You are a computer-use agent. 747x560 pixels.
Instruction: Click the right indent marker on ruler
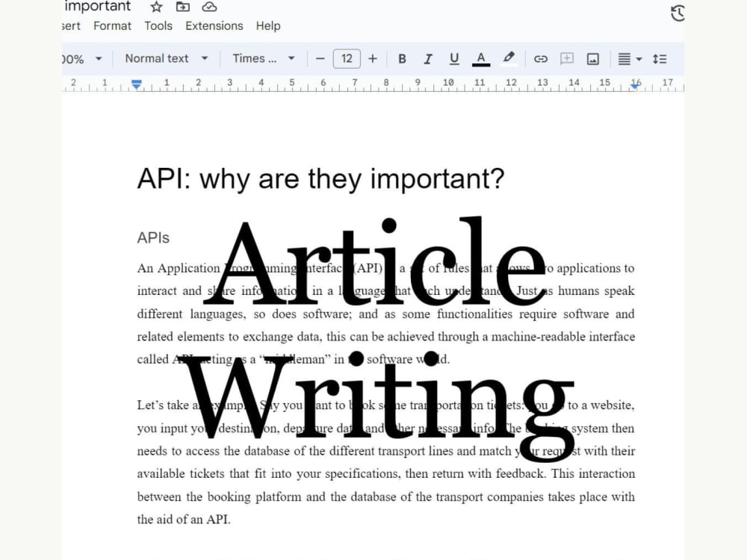pos(634,85)
